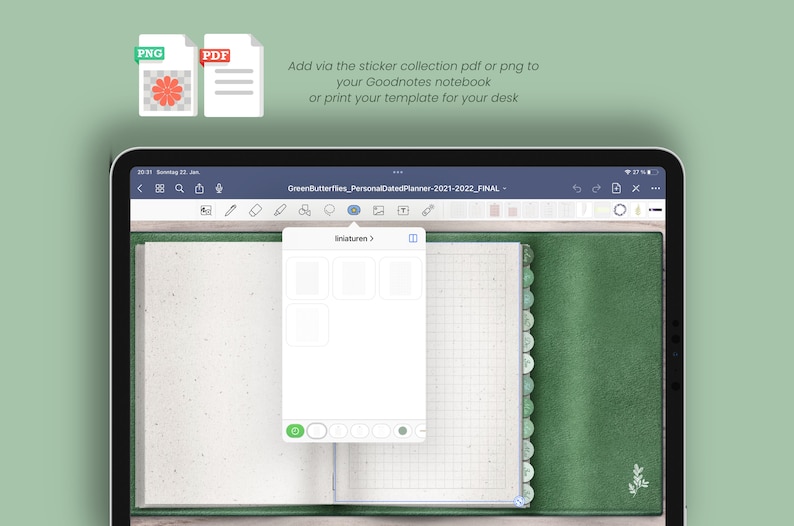794x526 pixels.
Task: Pick the green feather sticker in the toolbar
Action: click(x=638, y=210)
